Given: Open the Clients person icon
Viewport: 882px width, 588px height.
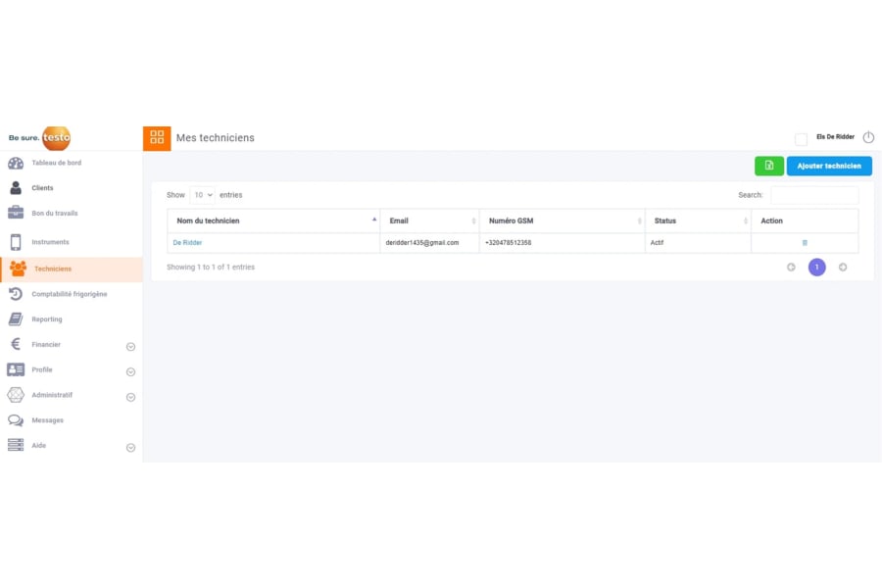Looking at the screenshot, I should [x=16, y=188].
